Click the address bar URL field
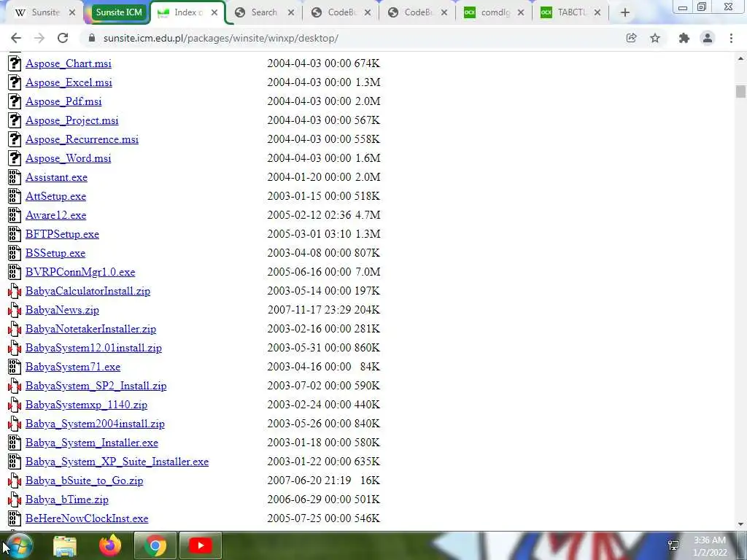 pyautogui.click(x=352, y=38)
